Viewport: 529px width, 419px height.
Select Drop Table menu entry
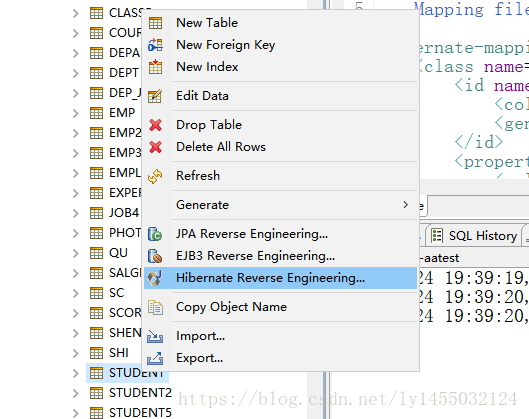coord(281,125)
